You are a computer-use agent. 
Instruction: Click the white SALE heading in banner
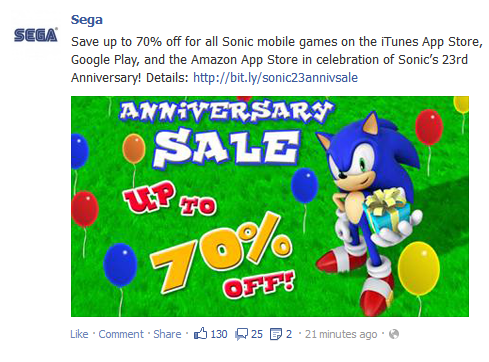coord(227,148)
